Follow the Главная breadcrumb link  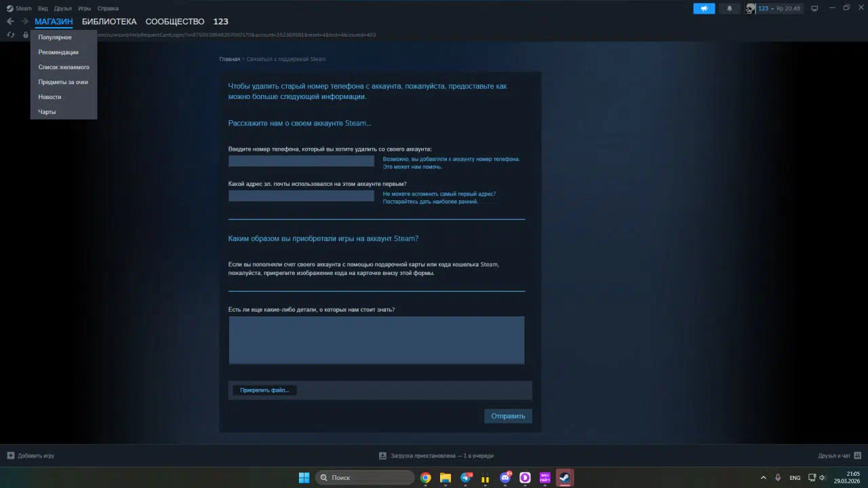click(x=229, y=59)
